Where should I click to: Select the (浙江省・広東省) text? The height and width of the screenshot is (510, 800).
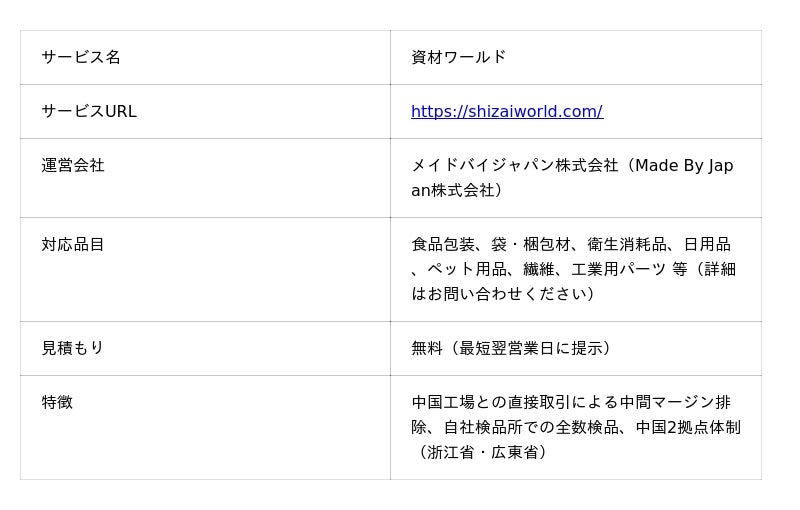[482, 452]
